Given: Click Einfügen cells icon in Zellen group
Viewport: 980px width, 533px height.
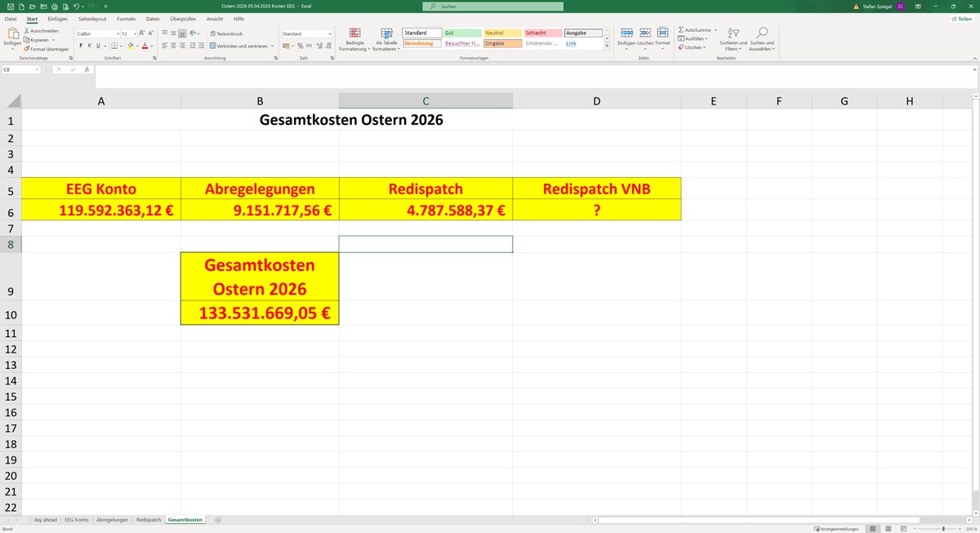Looking at the screenshot, I should point(626,34).
